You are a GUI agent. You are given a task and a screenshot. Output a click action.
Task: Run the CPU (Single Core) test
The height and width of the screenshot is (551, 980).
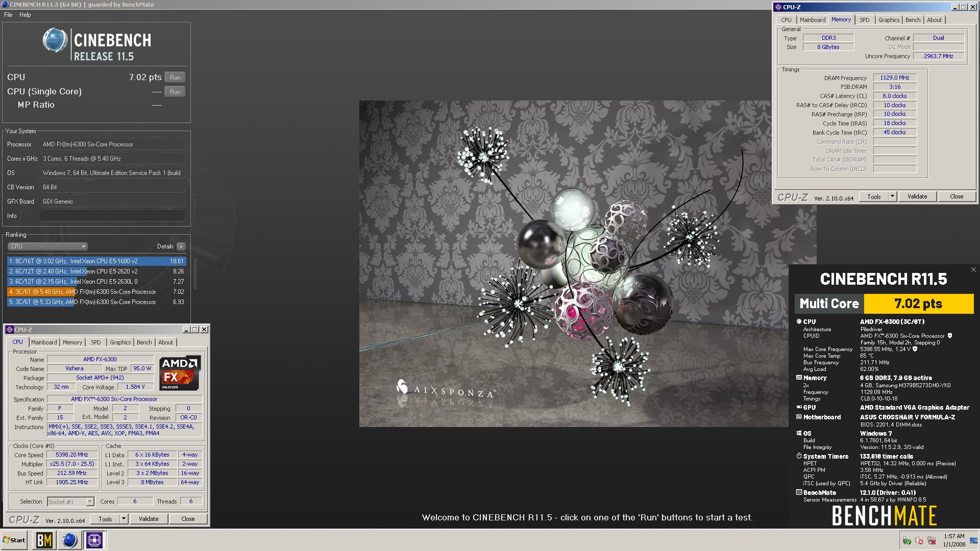point(175,92)
